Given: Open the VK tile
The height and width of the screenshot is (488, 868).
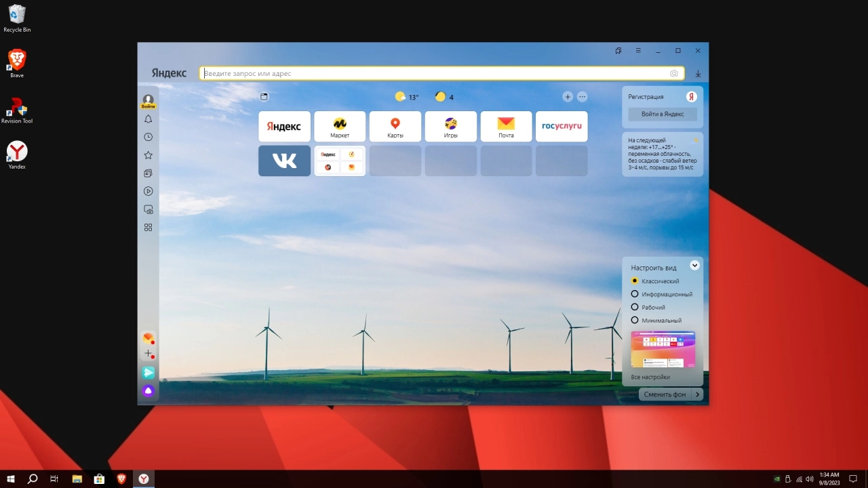Looking at the screenshot, I should coord(284,161).
